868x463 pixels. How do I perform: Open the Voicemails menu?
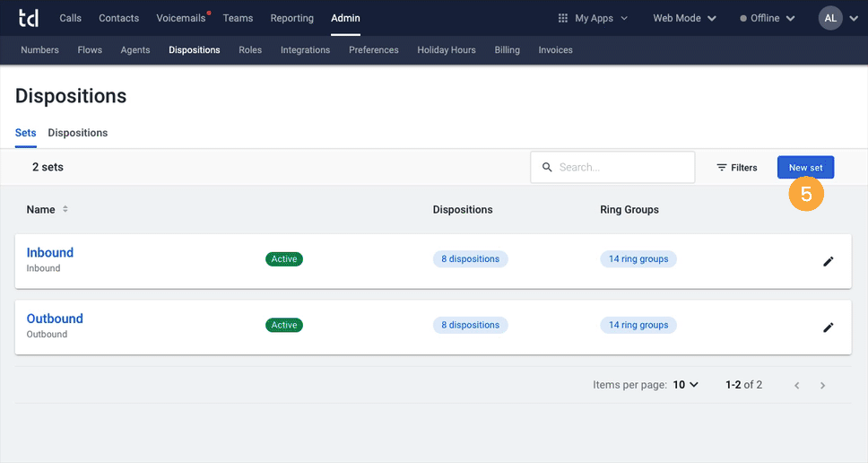180,18
